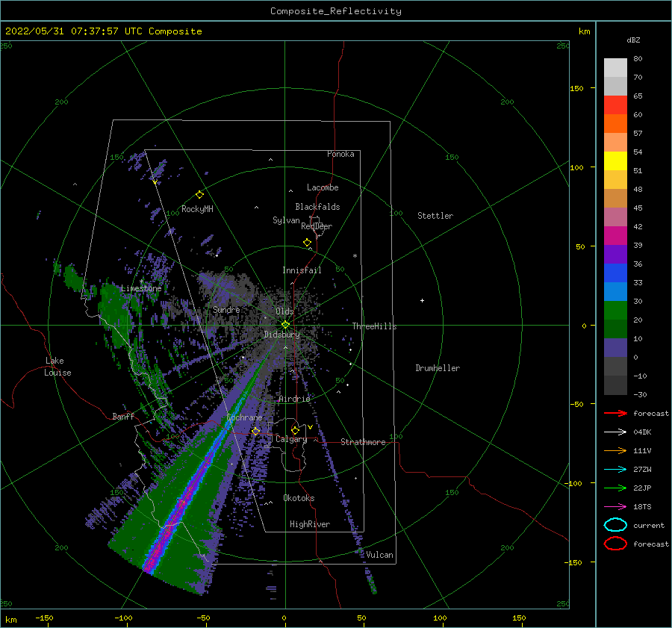This screenshot has width=672, height=628.
Task: Click the Cochrane town label
Action: (244, 417)
